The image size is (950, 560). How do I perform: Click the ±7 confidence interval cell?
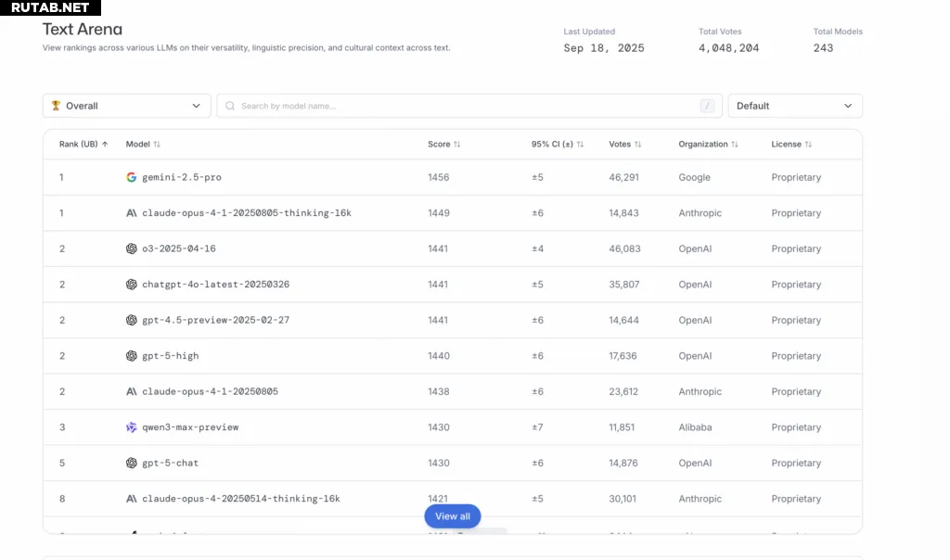(537, 427)
